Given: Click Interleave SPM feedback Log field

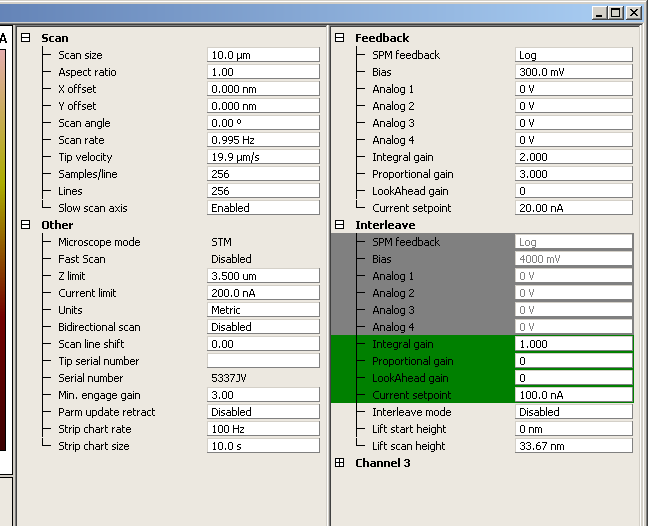Looking at the screenshot, I should pyautogui.click(x=574, y=242).
